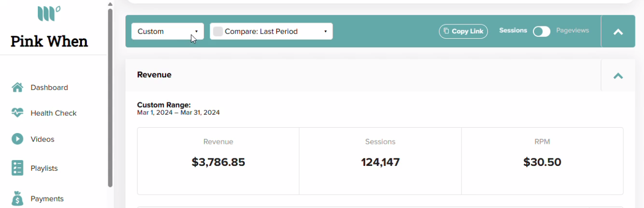Collapse the filter bar using white chevron
The image size is (644, 208).
(618, 32)
